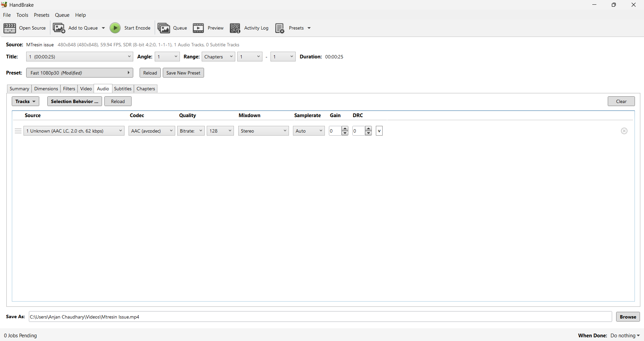Expand the audio track advanced options arrow
The height and width of the screenshot is (341, 644).
[x=379, y=131]
